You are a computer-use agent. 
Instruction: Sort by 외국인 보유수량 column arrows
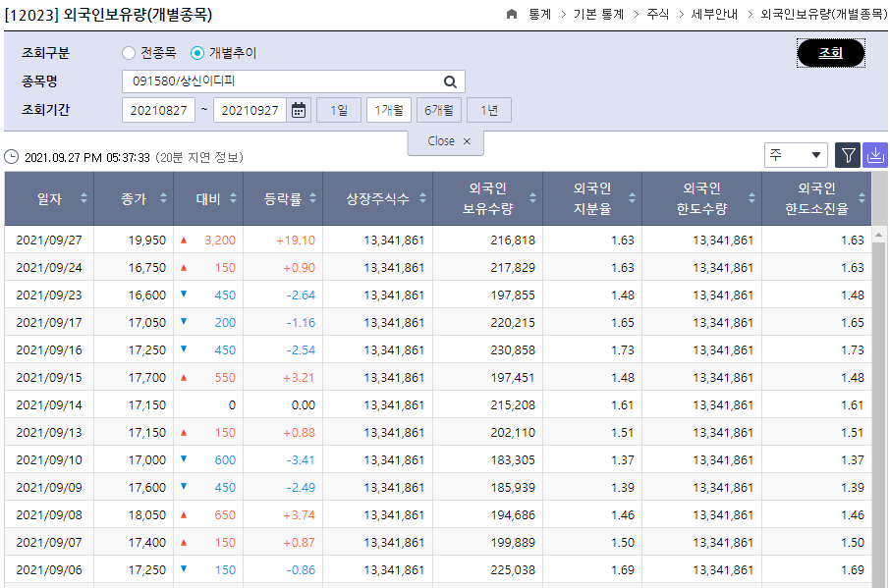(533, 198)
